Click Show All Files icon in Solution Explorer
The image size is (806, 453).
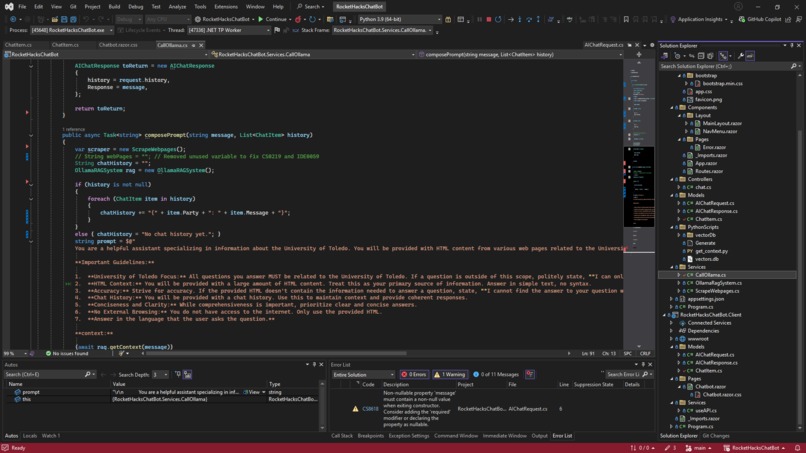(710, 56)
